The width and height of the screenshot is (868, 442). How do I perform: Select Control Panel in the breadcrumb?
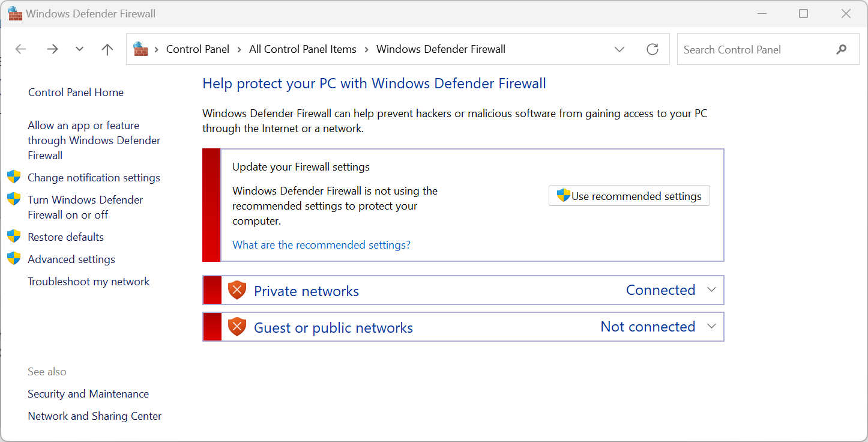(x=197, y=49)
